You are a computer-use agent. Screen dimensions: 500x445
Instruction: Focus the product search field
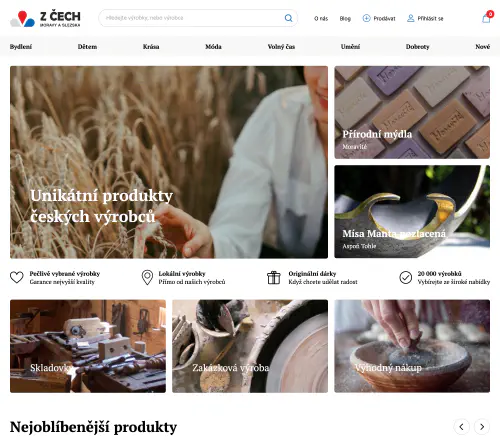pyautogui.click(x=193, y=18)
